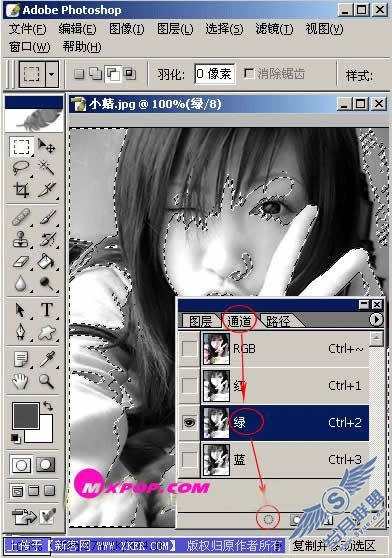Open the Channels panel flyout menu arrow
This screenshot has height=558, width=392.
pyautogui.click(x=376, y=319)
